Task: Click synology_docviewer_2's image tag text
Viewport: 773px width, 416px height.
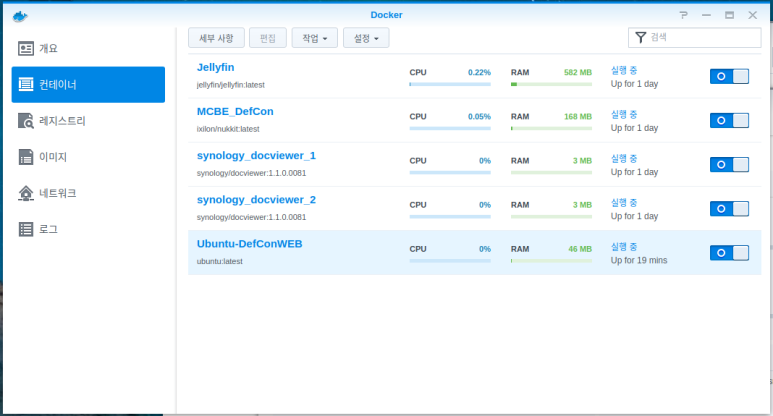Action: click(251, 217)
